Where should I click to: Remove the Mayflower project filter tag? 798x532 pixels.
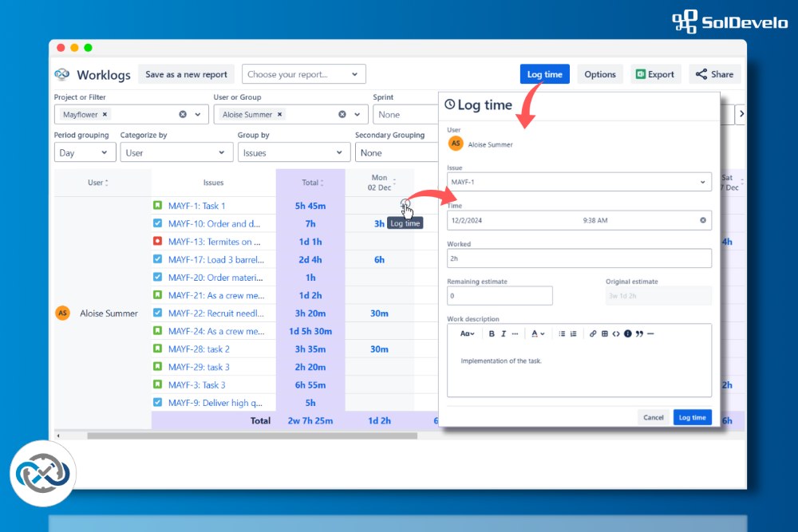tap(105, 115)
